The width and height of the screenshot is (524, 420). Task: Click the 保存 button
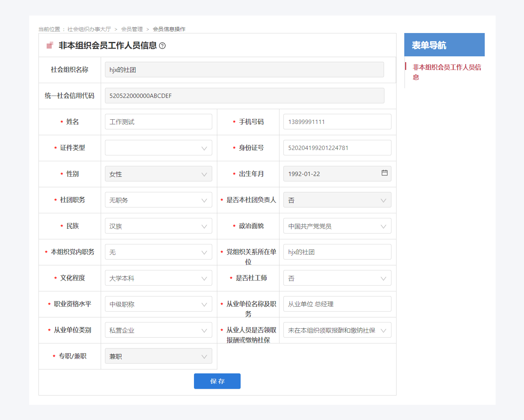click(x=217, y=381)
